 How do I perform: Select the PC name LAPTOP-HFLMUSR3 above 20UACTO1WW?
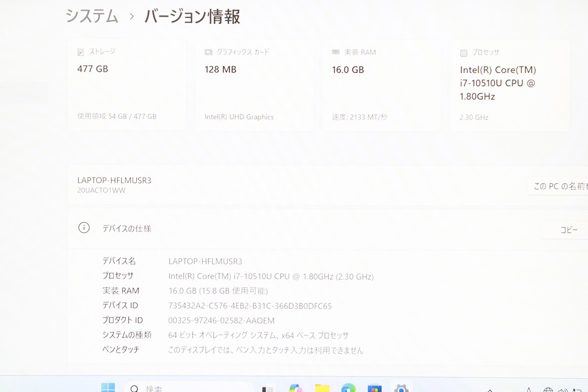(x=114, y=180)
